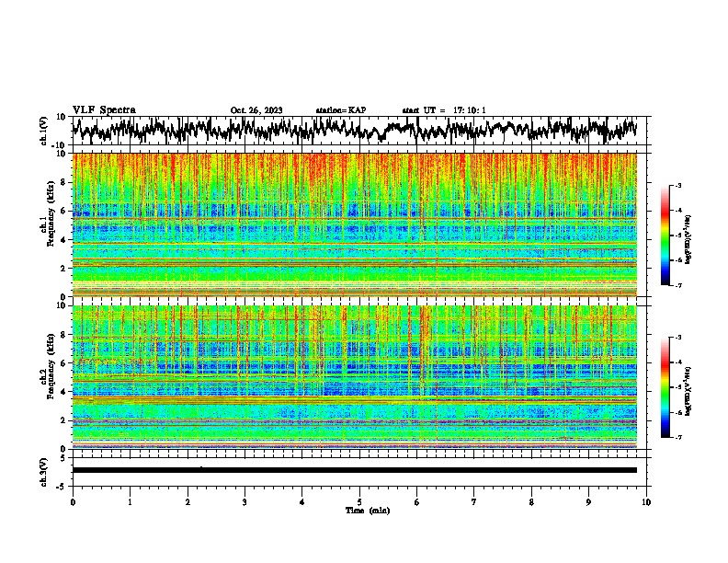728x563 pixels.
Task: Click the "2" tick on the time axis
Action: pyautogui.click(x=188, y=502)
